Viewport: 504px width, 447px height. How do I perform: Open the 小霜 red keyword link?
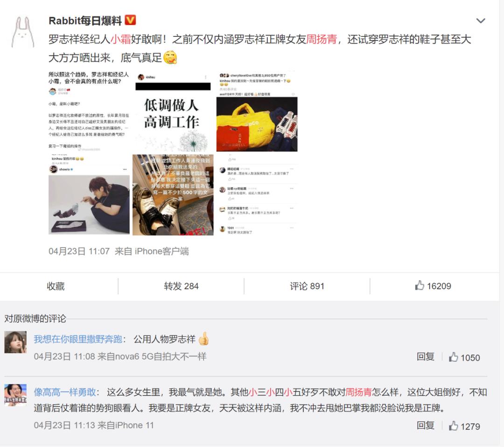(120, 39)
